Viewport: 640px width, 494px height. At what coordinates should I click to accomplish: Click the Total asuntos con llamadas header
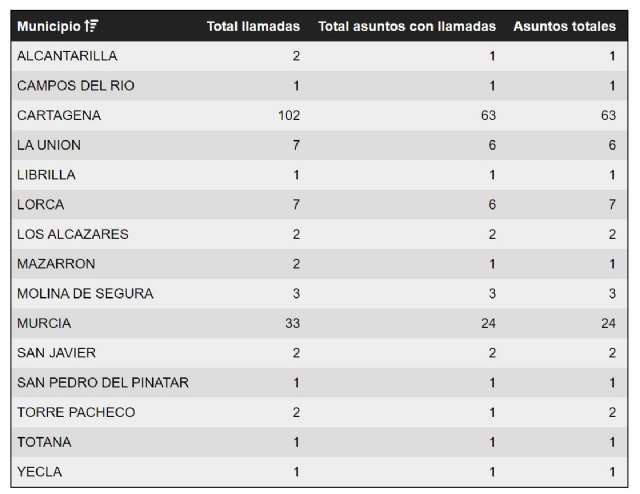pyautogui.click(x=407, y=26)
